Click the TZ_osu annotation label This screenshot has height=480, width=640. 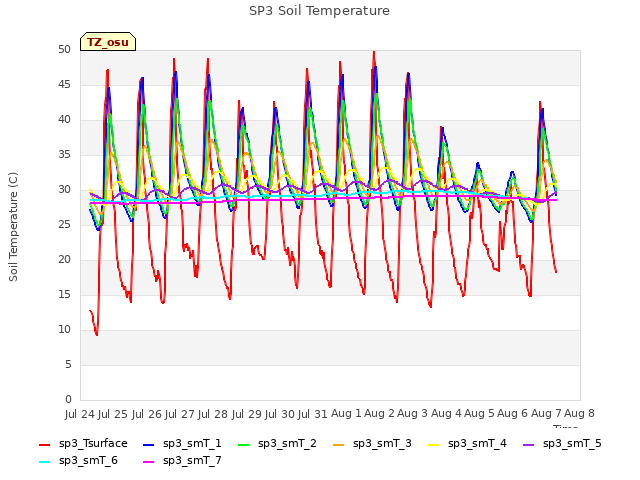point(108,42)
